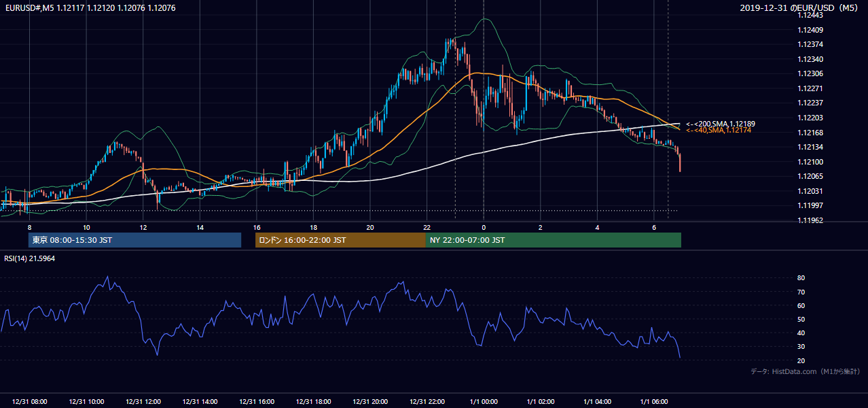868x408 pixels.
Task: Click the 200 SMA 1.12189 label
Action: tap(720, 124)
